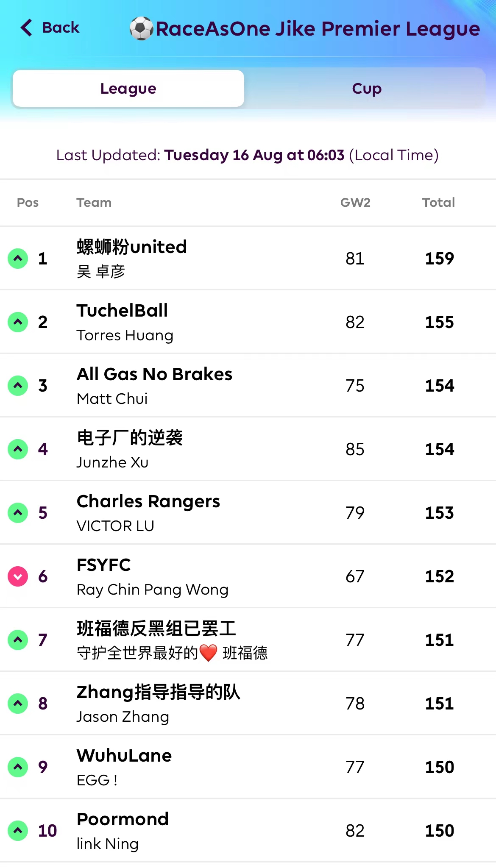496x868 pixels.
Task: Click rank arrow next to Charles Rangers
Action: point(18,513)
